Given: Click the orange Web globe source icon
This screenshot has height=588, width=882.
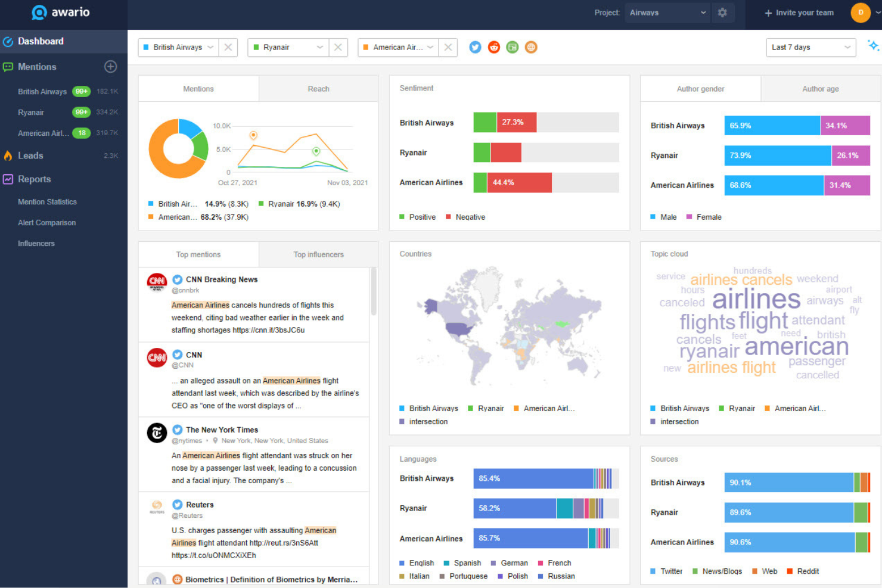Looking at the screenshot, I should [531, 47].
